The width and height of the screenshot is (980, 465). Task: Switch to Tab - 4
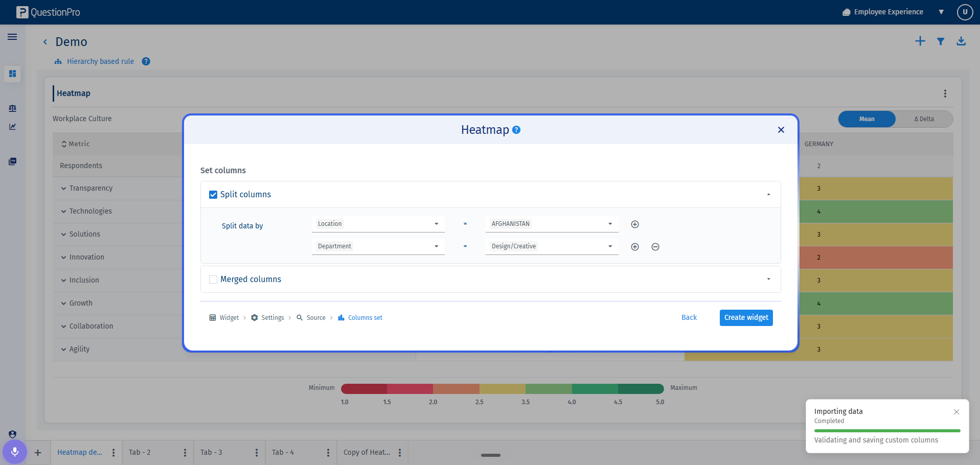(x=283, y=453)
